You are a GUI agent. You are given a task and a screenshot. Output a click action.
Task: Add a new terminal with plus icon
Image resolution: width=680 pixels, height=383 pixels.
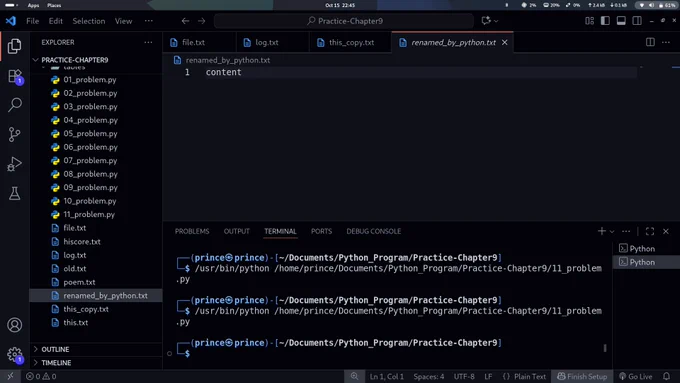coord(602,231)
